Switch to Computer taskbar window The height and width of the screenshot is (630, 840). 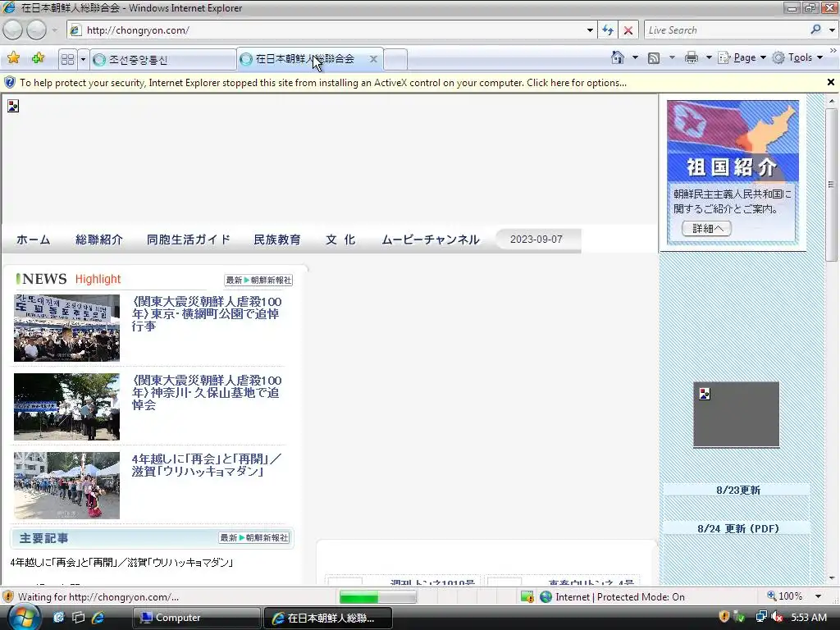point(196,618)
